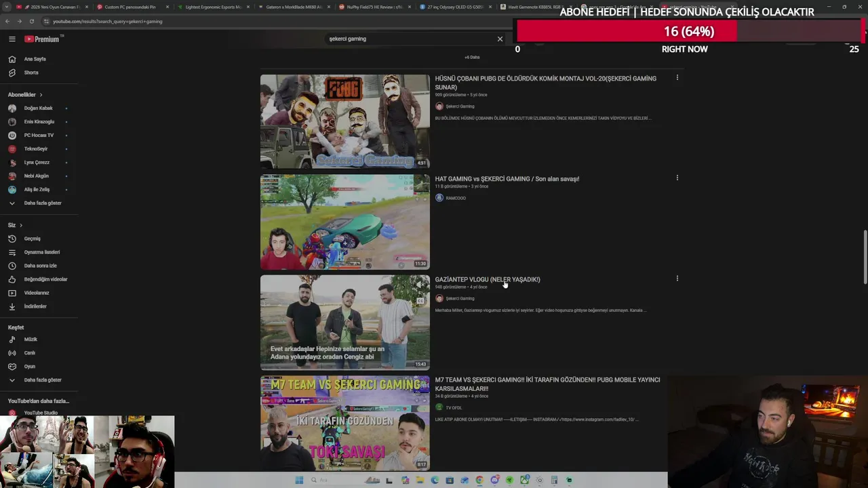Go back with the browser back arrow
This screenshot has width=868, height=488.
pyautogui.click(x=7, y=21)
